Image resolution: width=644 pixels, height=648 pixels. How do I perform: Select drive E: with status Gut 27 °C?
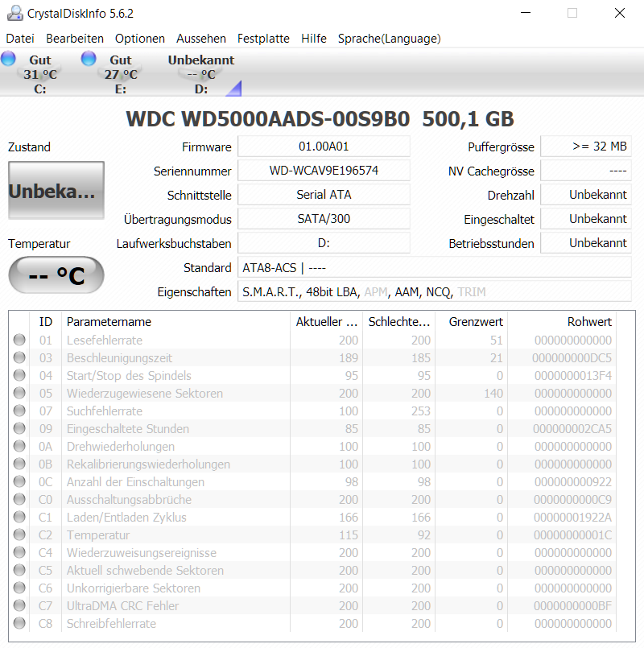click(x=121, y=74)
